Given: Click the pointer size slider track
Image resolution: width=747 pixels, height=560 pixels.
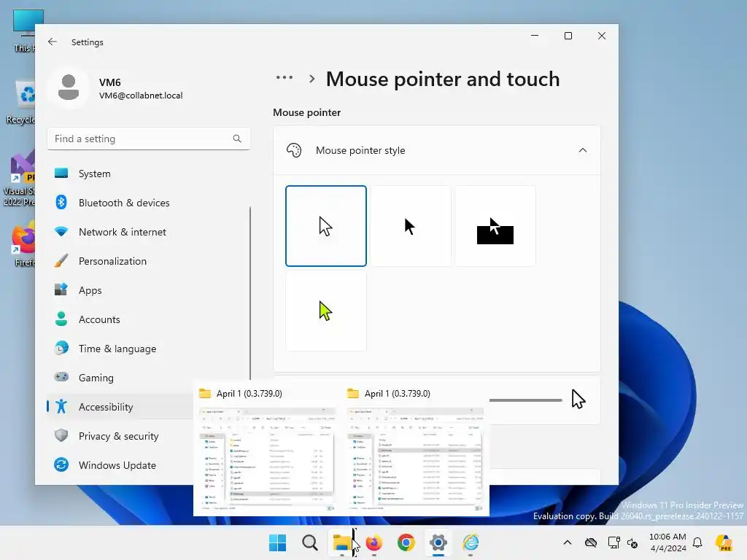Looking at the screenshot, I should pyautogui.click(x=525, y=400).
